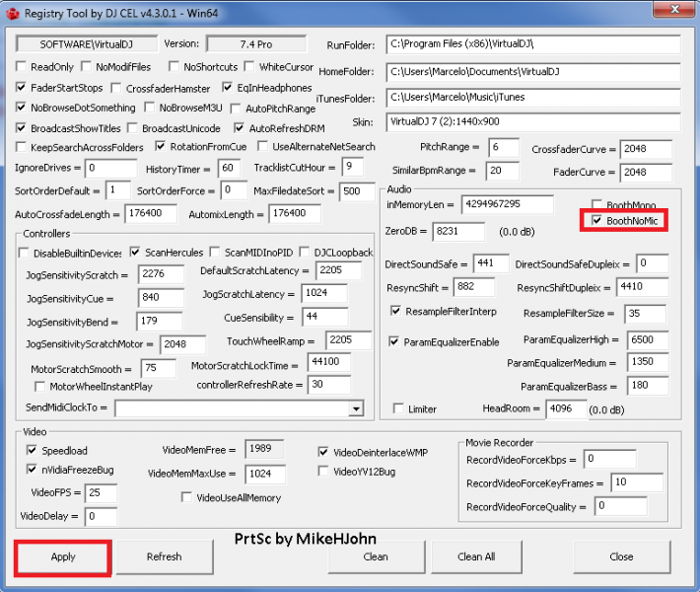Screen dimensions: 700x592
Task: Uncheck the FaderStartStops checkbox
Action: coord(21,87)
